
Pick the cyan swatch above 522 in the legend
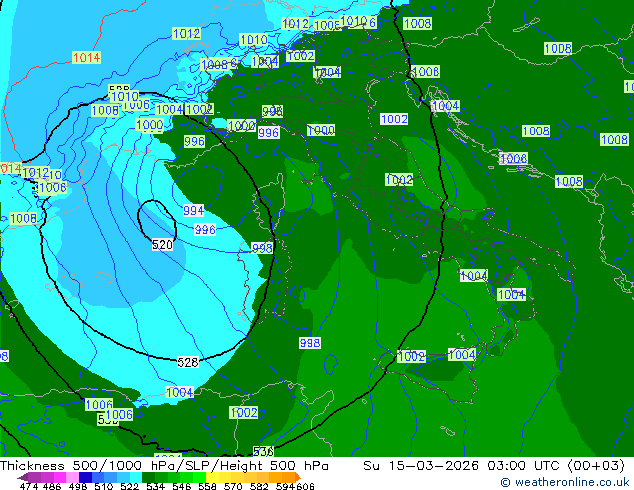pos(136,477)
